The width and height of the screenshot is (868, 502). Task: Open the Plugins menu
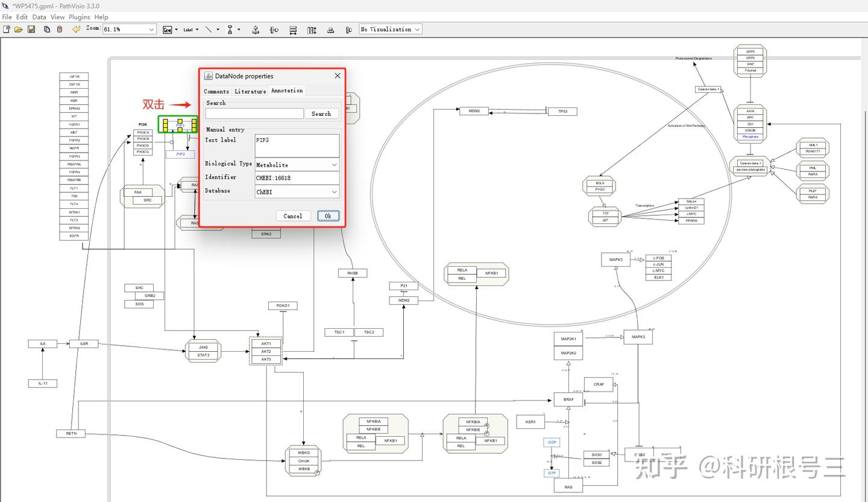pyautogui.click(x=80, y=17)
